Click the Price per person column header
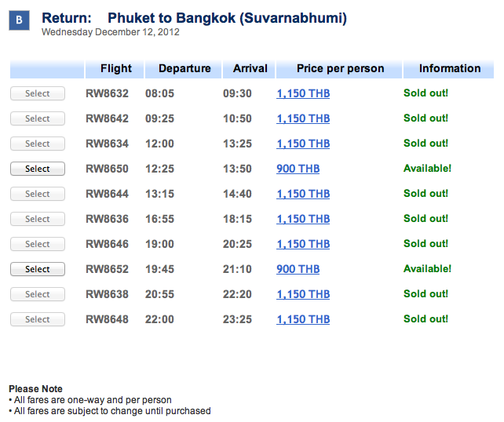This screenshot has width=504, height=422. pos(340,68)
